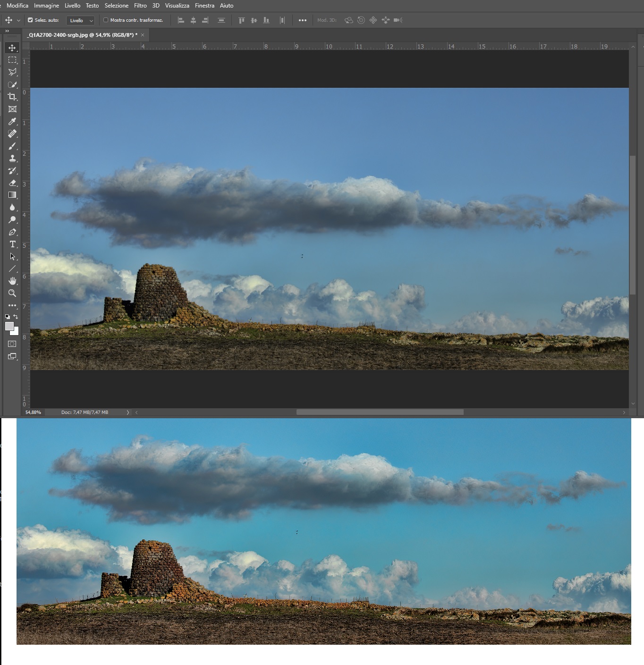This screenshot has width=644, height=665.
Task: Switch to the _Q1A2700-2400-srgb.jpg document tab
Action: pyautogui.click(x=82, y=35)
